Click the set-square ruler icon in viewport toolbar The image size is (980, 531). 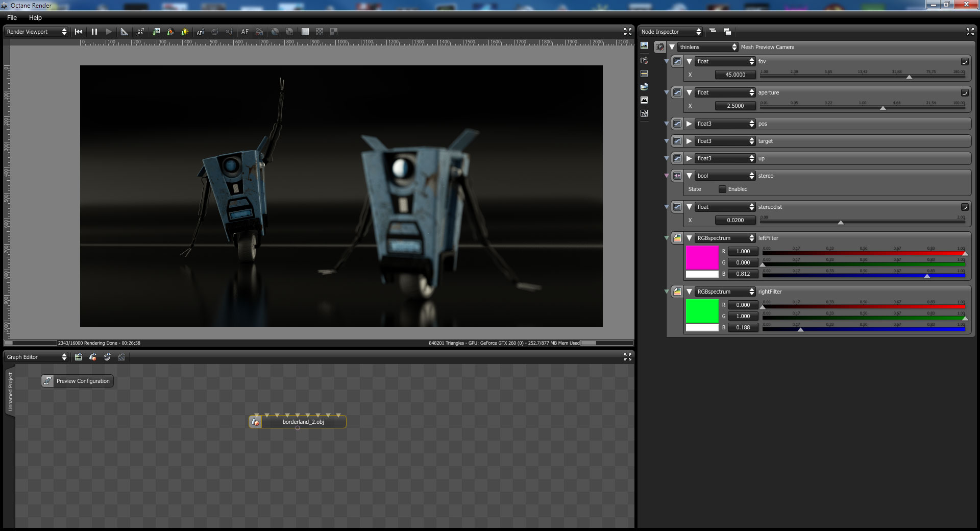click(124, 32)
